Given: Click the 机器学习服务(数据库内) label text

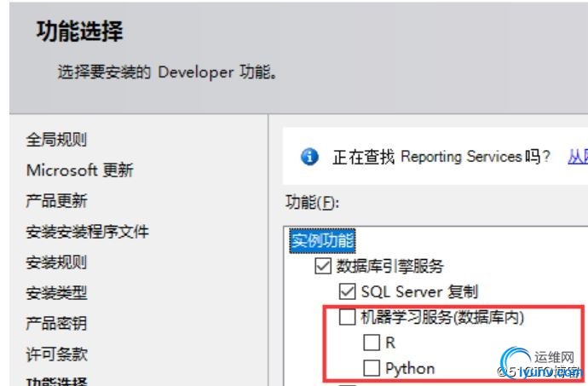Looking at the screenshot, I should pos(442,317).
